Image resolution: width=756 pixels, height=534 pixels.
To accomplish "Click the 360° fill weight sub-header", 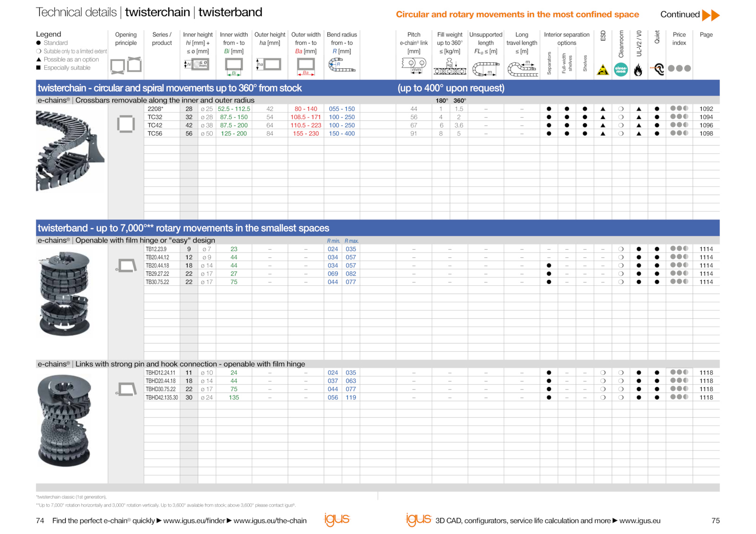I will coord(459,101).
